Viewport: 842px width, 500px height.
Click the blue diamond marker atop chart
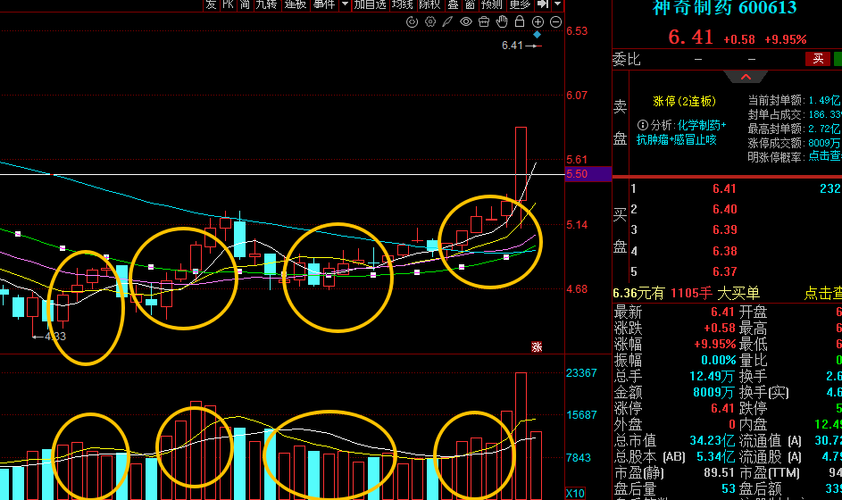pyautogui.click(x=537, y=34)
